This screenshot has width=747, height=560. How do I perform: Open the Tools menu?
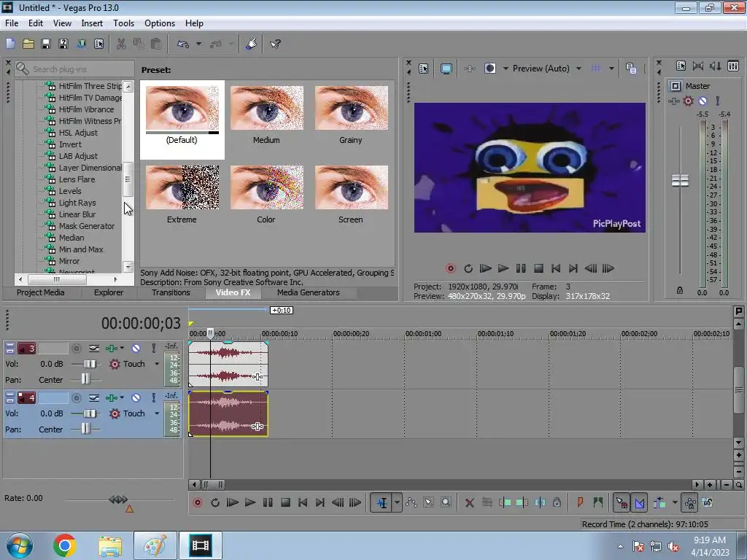pyautogui.click(x=123, y=23)
